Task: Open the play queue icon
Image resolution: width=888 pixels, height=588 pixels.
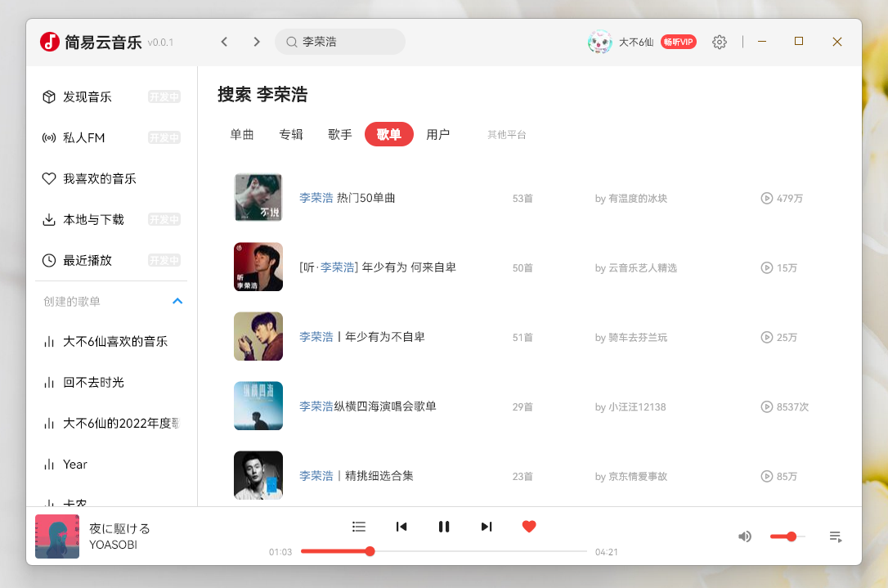Action: point(836,536)
